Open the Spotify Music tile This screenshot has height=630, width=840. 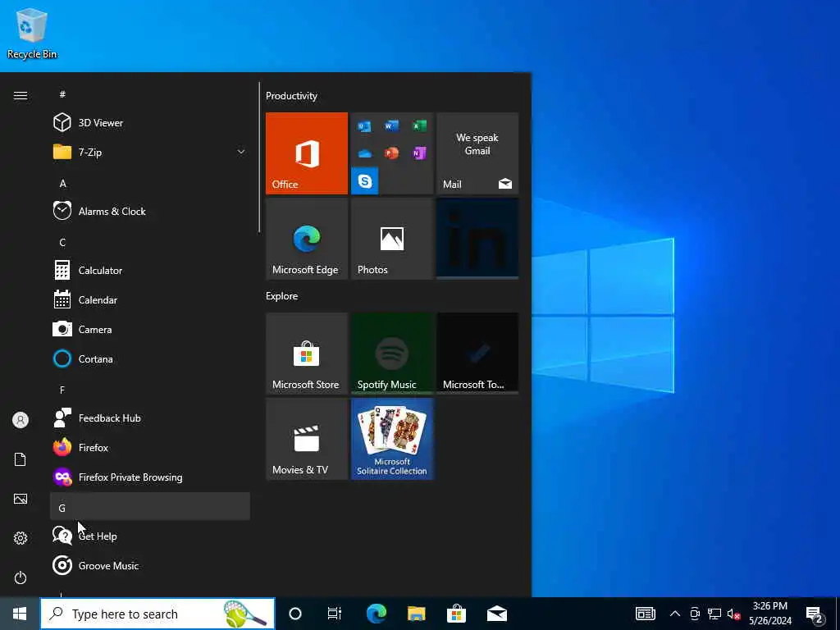click(x=392, y=354)
